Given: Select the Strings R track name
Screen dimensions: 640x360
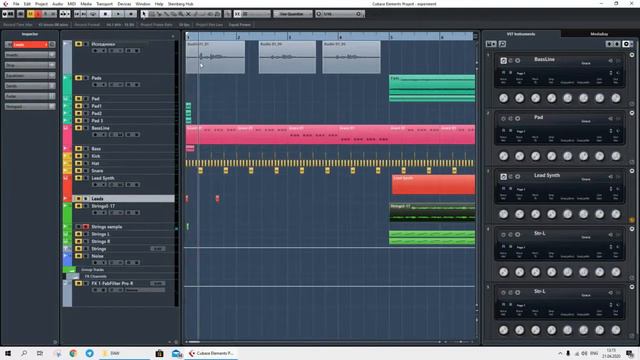Looking at the screenshot, I should point(100,241).
